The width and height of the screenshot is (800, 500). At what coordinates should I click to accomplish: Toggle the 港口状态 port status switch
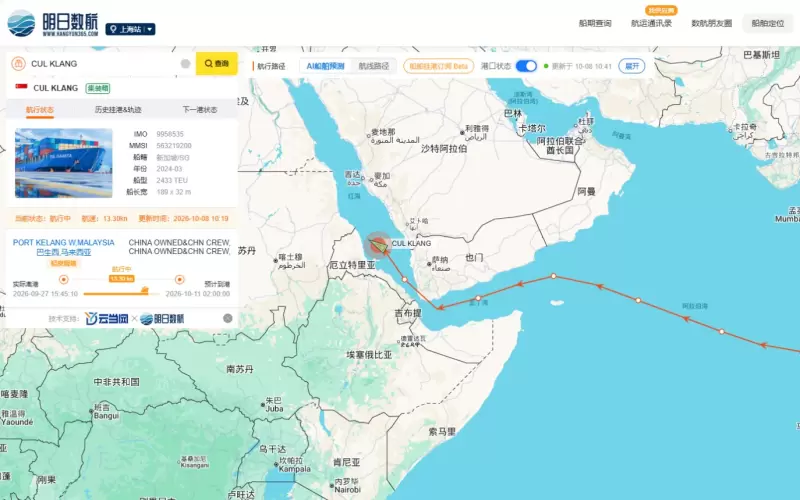click(x=526, y=66)
